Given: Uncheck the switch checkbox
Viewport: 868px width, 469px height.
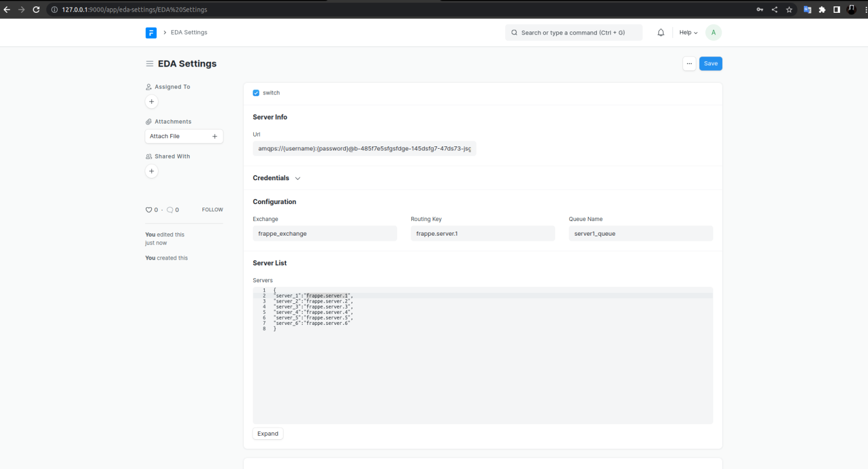Looking at the screenshot, I should coord(256,93).
